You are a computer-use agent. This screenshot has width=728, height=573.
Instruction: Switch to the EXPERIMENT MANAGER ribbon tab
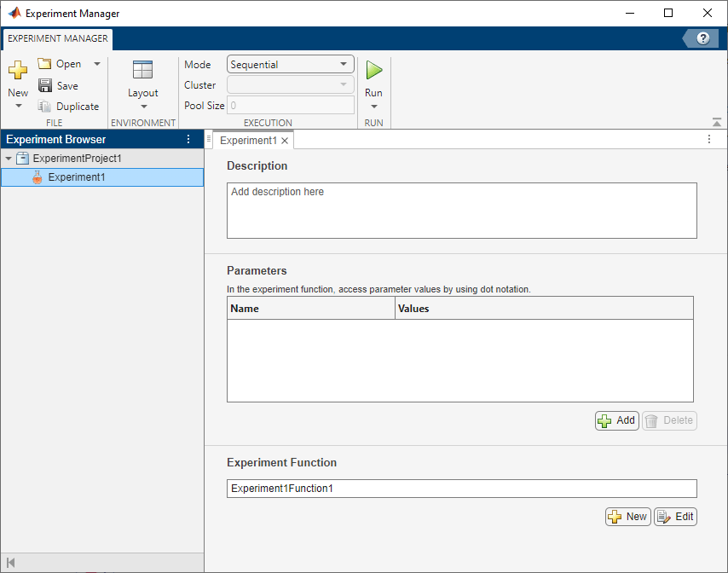58,38
